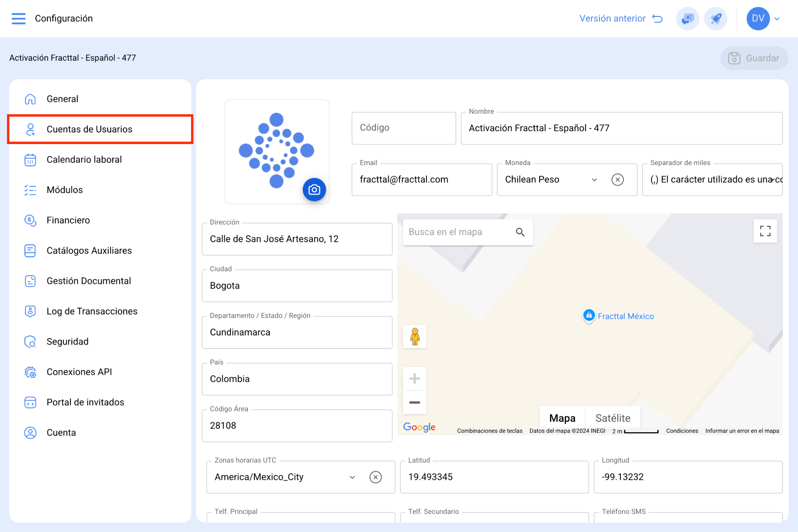The width and height of the screenshot is (798, 532).
Task: Clear the Moneda currency selection
Action: [x=617, y=179]
